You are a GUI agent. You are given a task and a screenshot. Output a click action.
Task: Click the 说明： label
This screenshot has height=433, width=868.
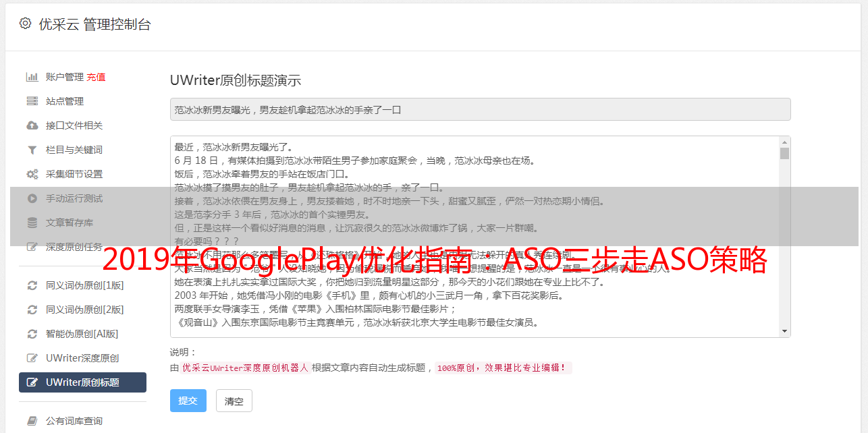pyautogui.click(x=183, y=352)
